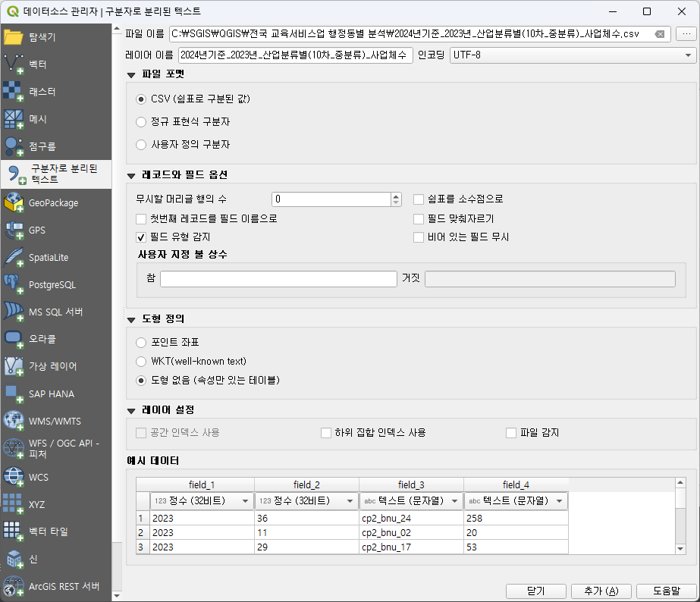Select the cell with value 258
Screen dimensions: 700x602
point(516,518)
